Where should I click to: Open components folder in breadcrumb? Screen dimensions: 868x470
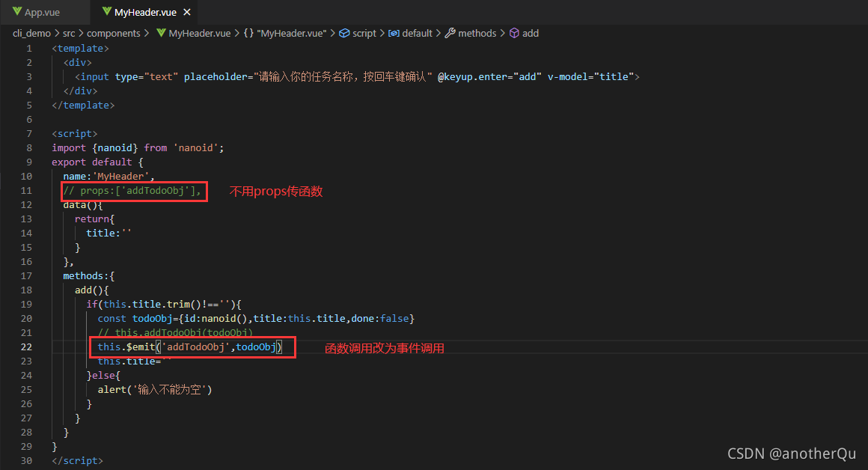(x=114, y=33)
